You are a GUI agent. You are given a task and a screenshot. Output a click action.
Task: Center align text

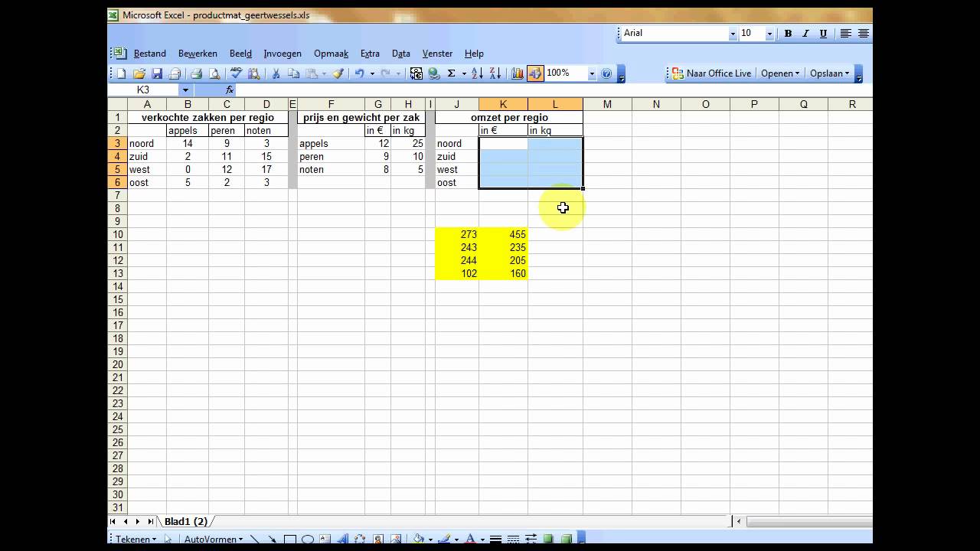point(864,34)
